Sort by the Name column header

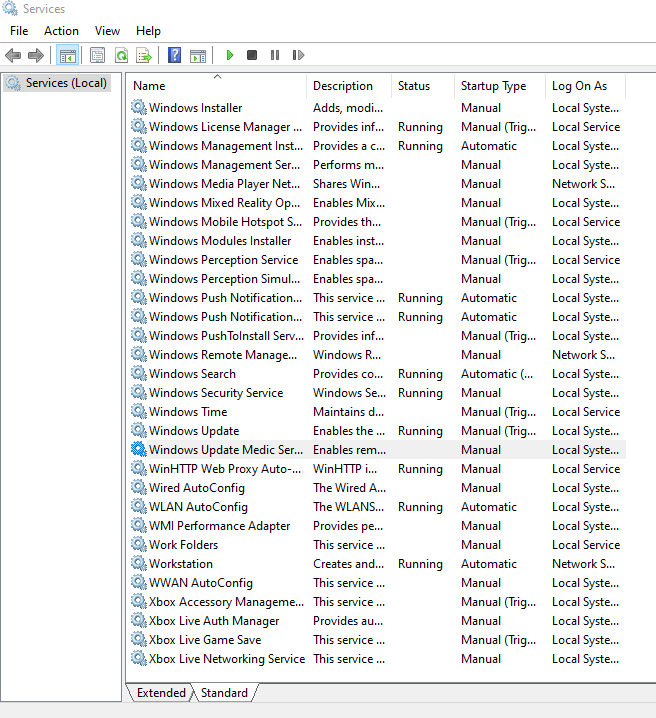click(217, 86)
